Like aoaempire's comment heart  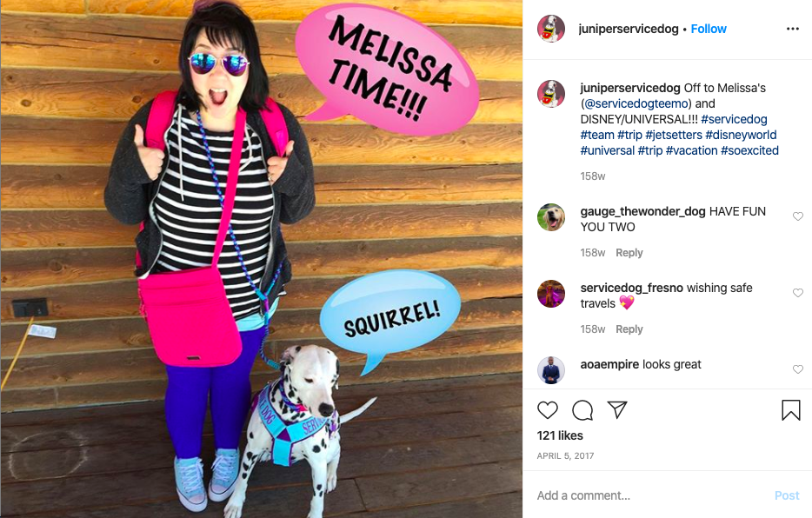click(x=798, y=369)
